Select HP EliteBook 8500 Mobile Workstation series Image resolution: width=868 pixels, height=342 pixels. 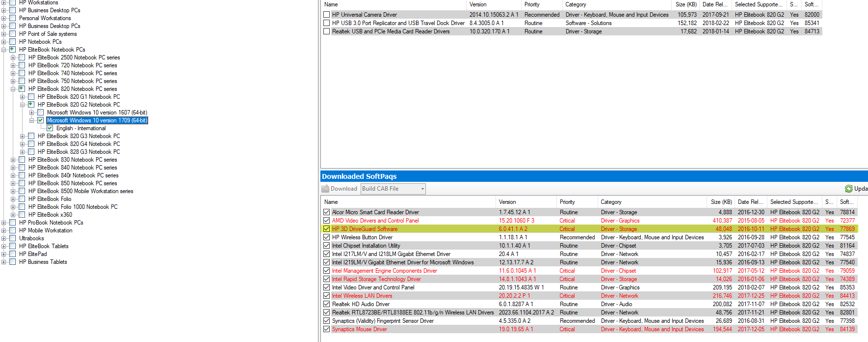tap(80, 191)
